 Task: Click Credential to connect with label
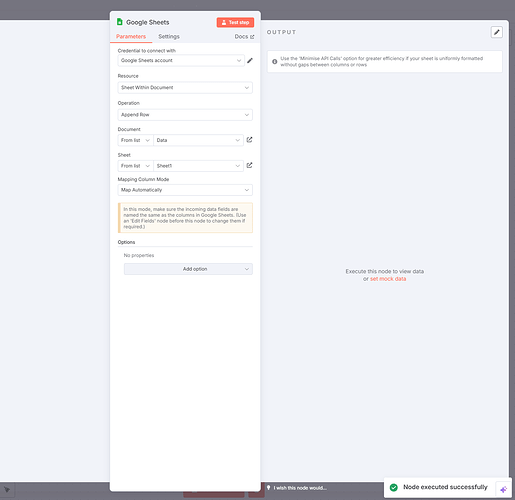click(147, 51)
